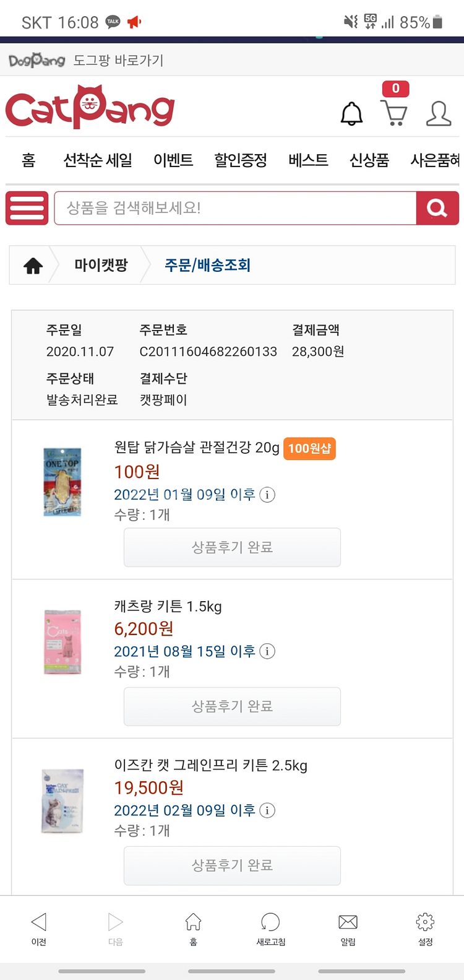The image size is (464, 980).
Task: Follow the 도그팡 바로가기 link
Action: [x=87, y=60]
